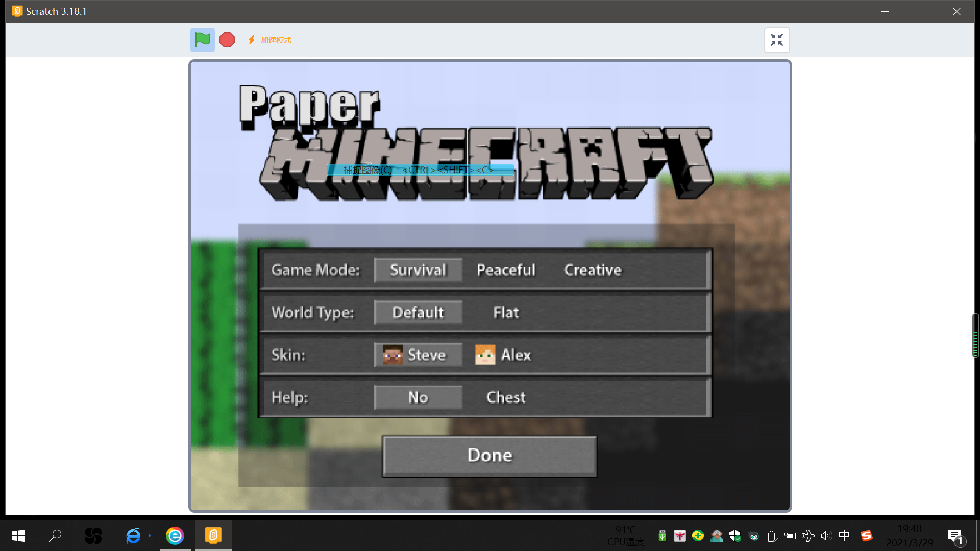
Task: Exit full screen mode
Action: coord(777,40)
